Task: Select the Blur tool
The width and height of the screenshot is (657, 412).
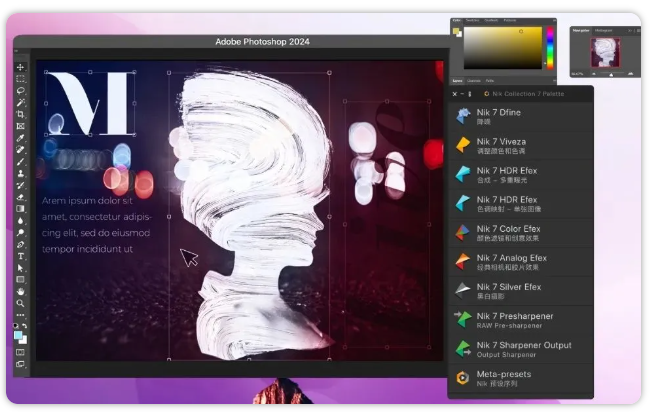Action: click(x=20, y=220)
